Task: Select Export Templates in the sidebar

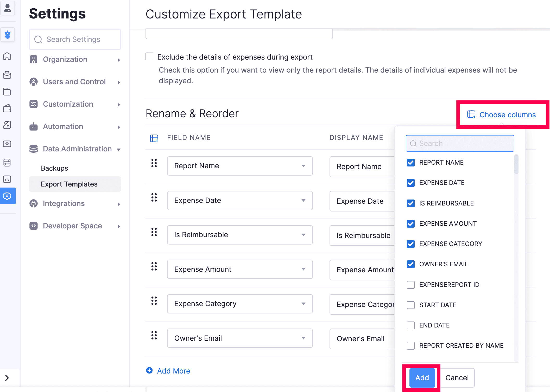Action: pyautogui.click(x=69, y=184)
